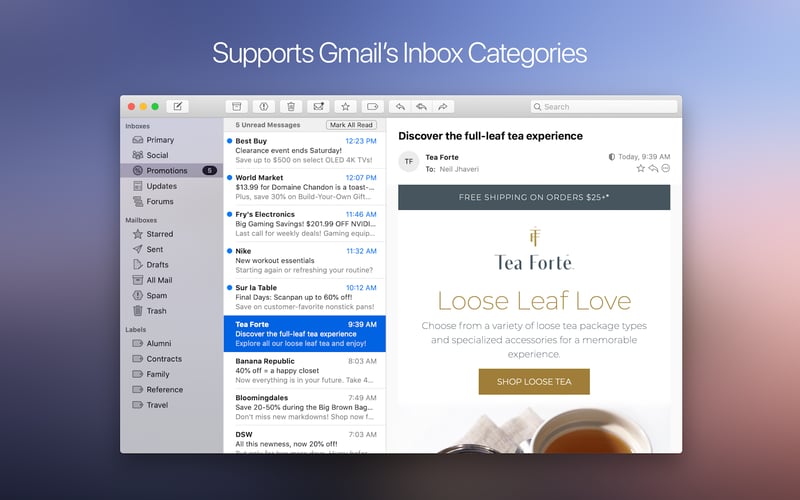Viewport: 800px width, 500px height.
Task: Reply with the toolbar reply arrow
Action: [x=401, y=107]
